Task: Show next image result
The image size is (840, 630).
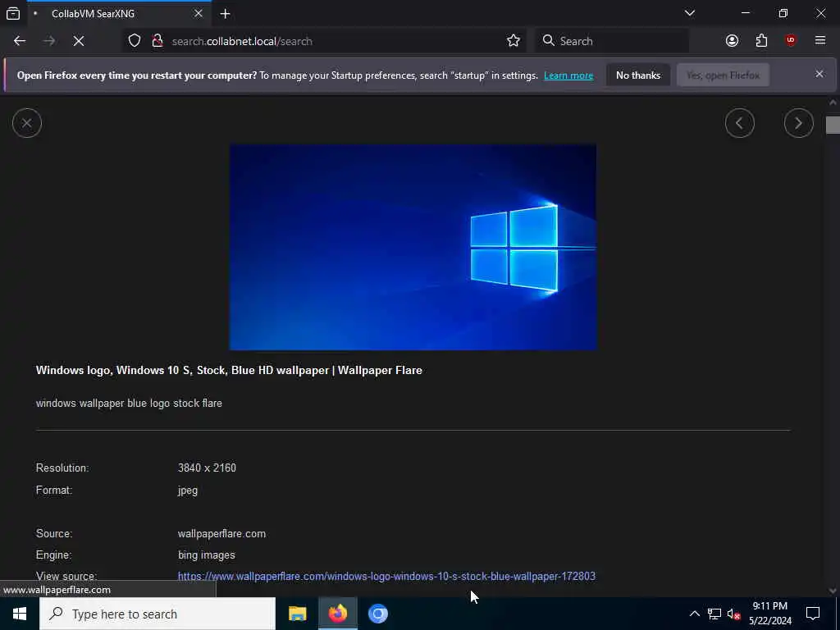Action: click(798, 123)
